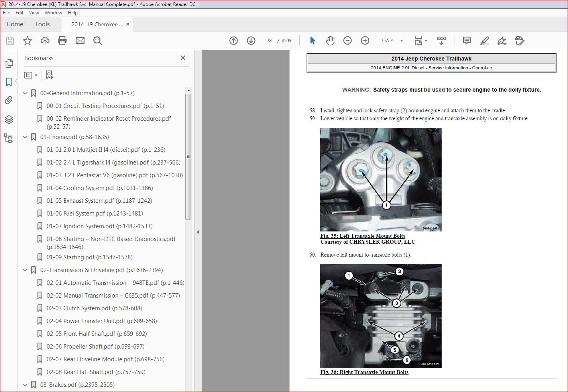Viewport: 568px width, 392px height.
Task: Close the Bookmarks panel
Action: click(x=183, y=58)
